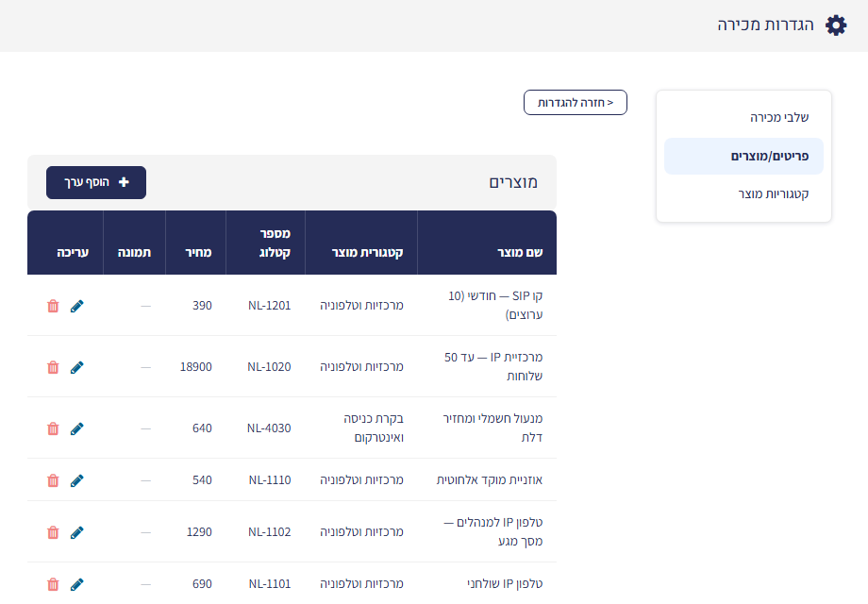Edit אוזניית מוקד אלחוטית product

click(x=77, y=480)
